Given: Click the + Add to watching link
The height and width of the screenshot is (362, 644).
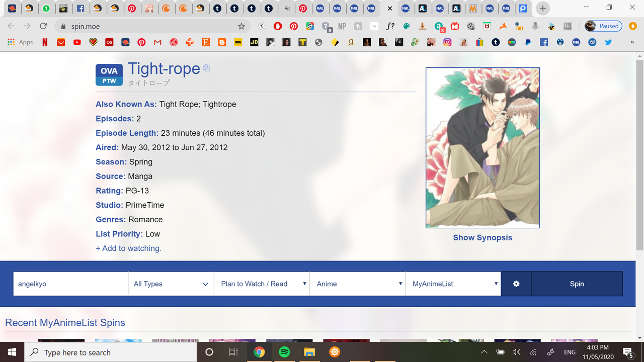Looking at the screenshot, I should 128,248.
